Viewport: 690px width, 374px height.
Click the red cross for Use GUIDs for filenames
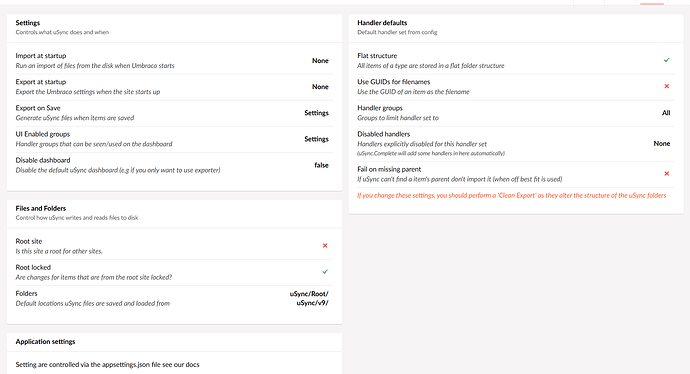point(667,86)
